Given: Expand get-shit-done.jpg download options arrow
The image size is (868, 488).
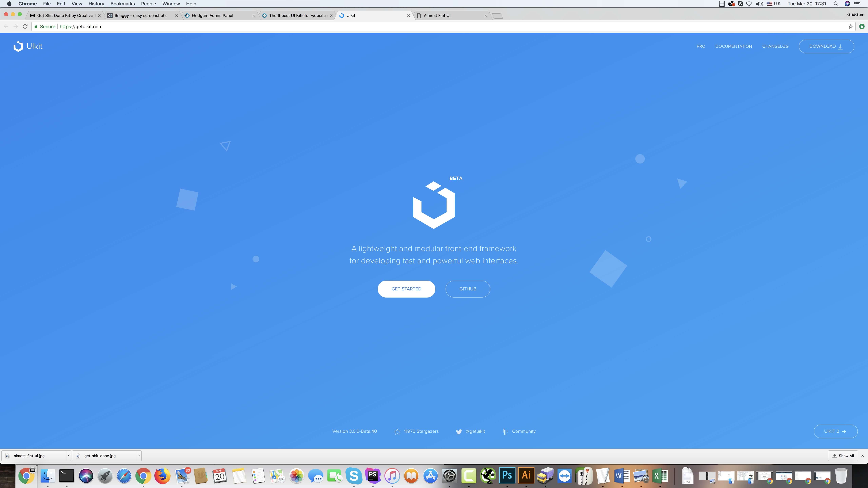Looking at the screenshot, I should point(139,455).
